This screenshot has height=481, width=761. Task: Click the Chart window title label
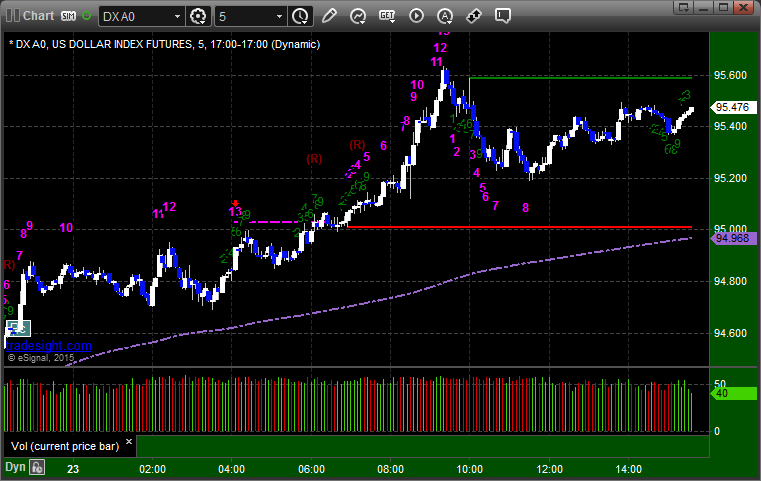tap(38, 16)
